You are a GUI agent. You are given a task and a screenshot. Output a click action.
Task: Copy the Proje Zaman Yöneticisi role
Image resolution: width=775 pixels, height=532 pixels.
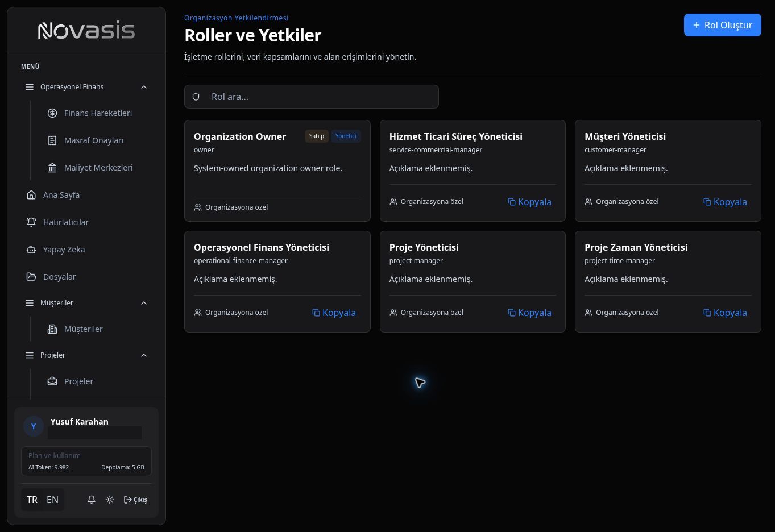(x=725, y=313)
